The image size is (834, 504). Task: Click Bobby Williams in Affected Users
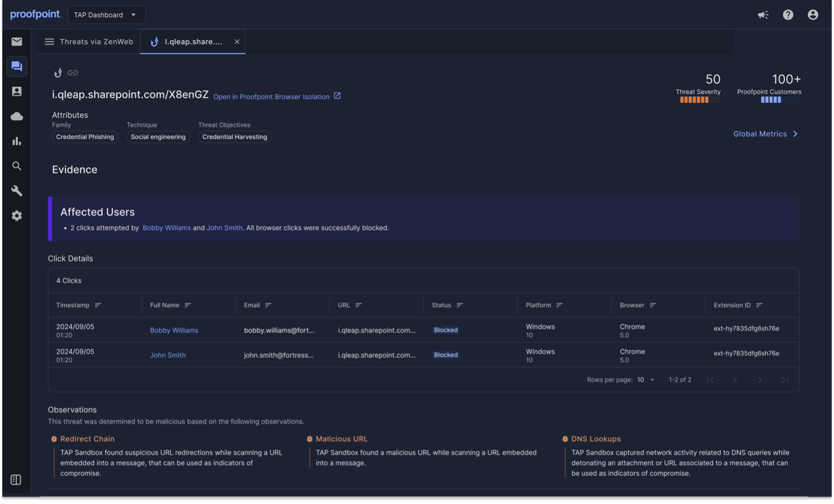[x=166, y=228]
